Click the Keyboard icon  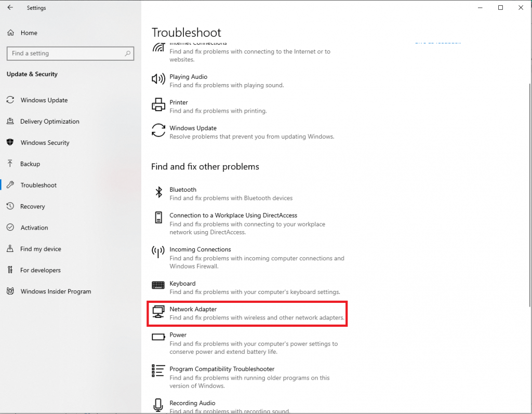pyautogui.click(x=158, y=285)
